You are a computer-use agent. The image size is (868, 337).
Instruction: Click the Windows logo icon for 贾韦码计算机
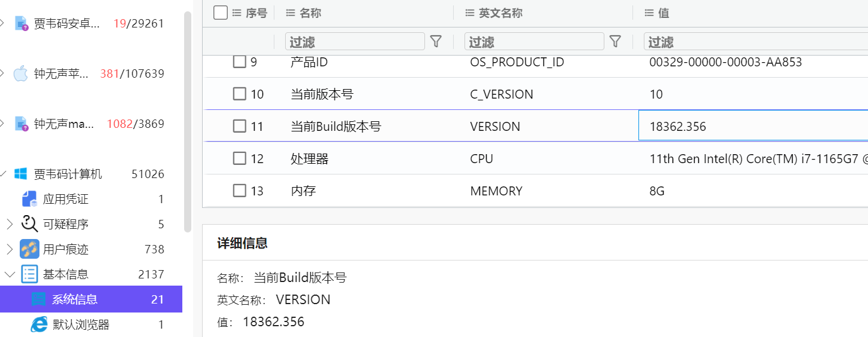click(x=21, y=174)
